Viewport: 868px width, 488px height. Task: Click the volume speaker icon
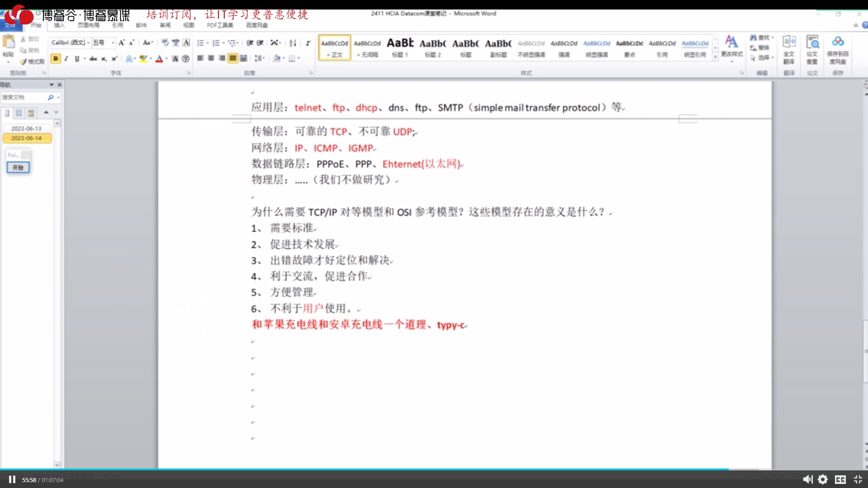tap(807, 479)
